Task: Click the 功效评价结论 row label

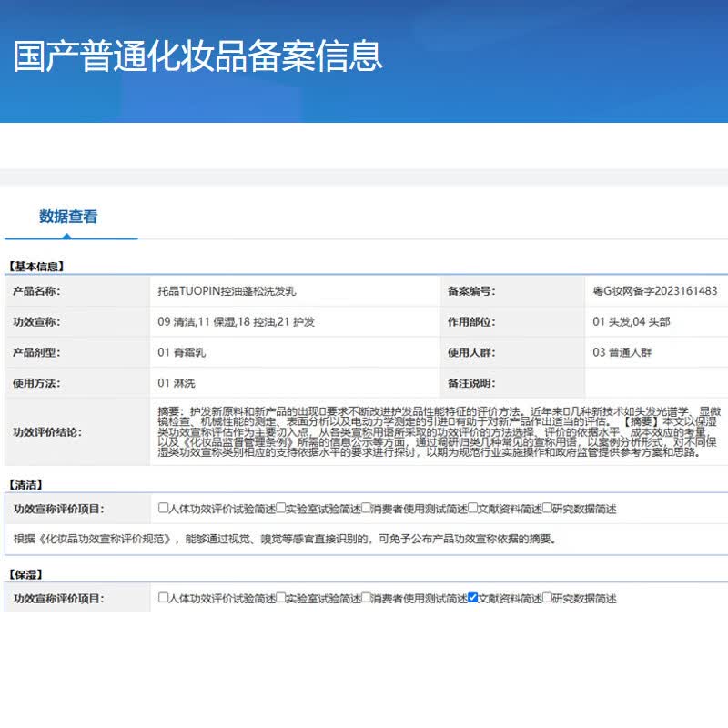Action: [47, 432]
